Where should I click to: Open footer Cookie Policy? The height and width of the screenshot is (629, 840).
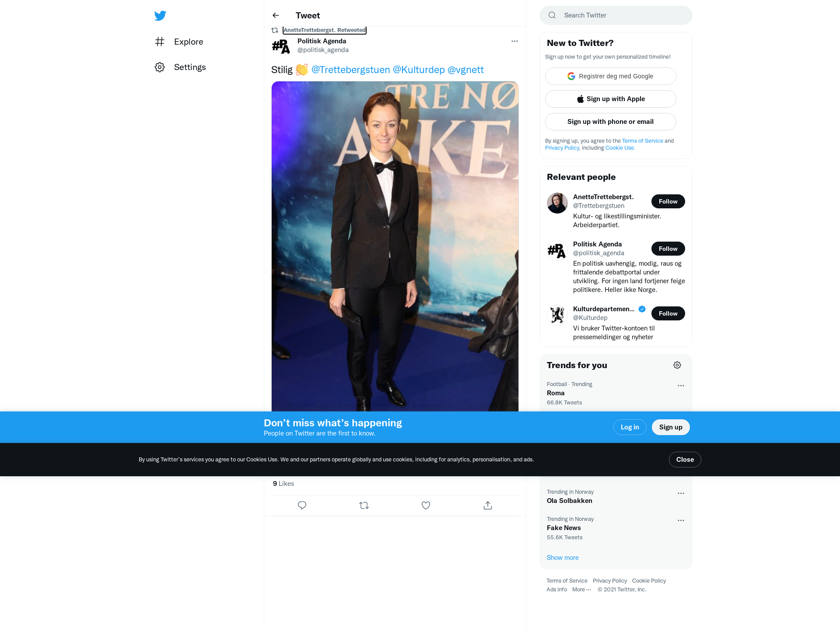649,581
